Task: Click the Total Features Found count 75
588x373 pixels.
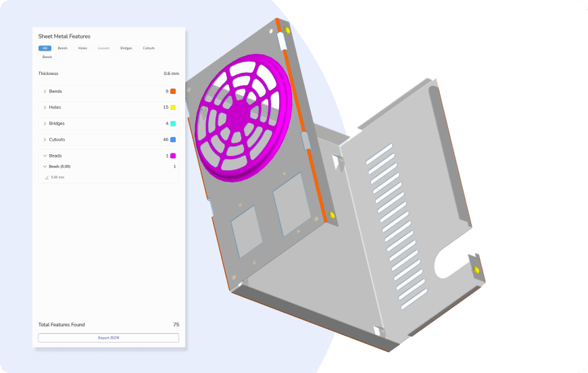Action: pyautogui.click(x=176, y=324)
